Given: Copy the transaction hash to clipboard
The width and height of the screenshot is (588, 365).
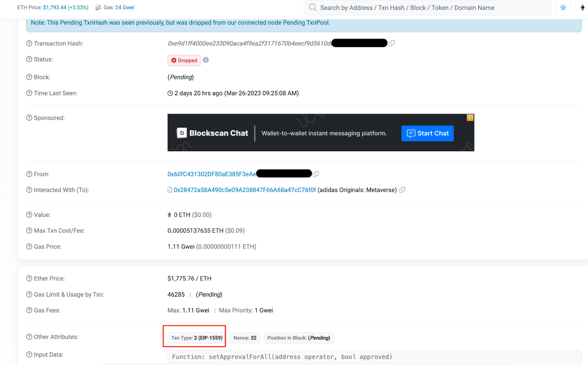Looking at the screenshot, I should tap(392, 43).
